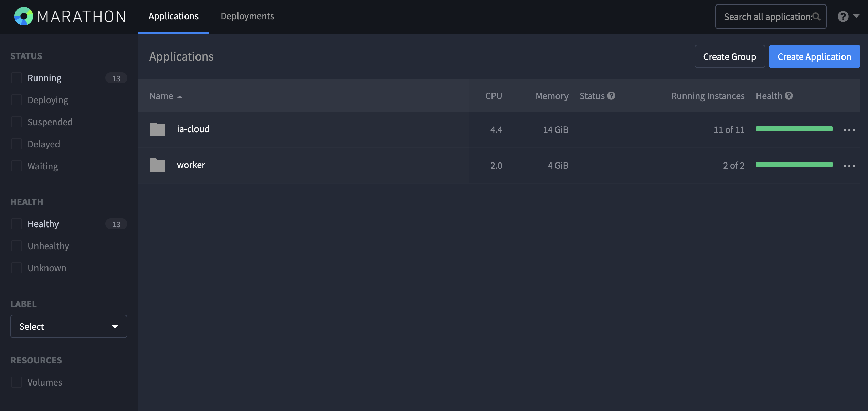Enable the Deploying status filter

click(17, 100)
